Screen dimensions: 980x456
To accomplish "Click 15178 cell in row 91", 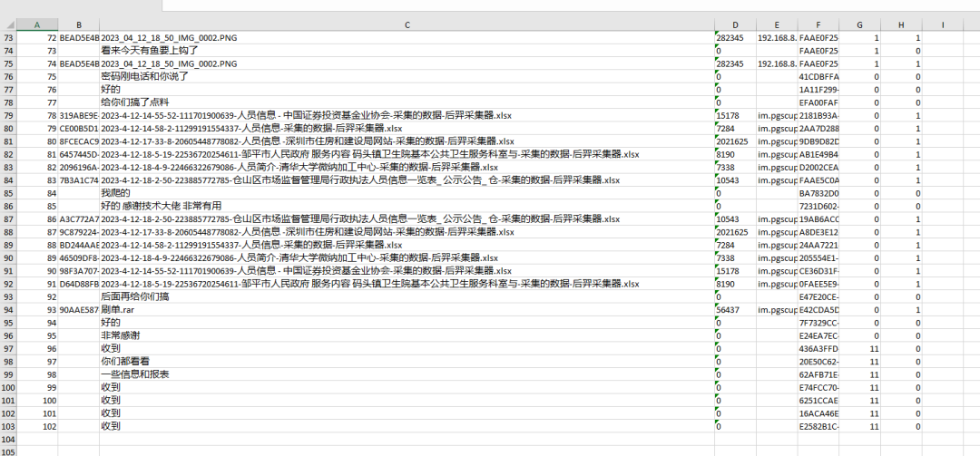I will [x=735, y=271].
